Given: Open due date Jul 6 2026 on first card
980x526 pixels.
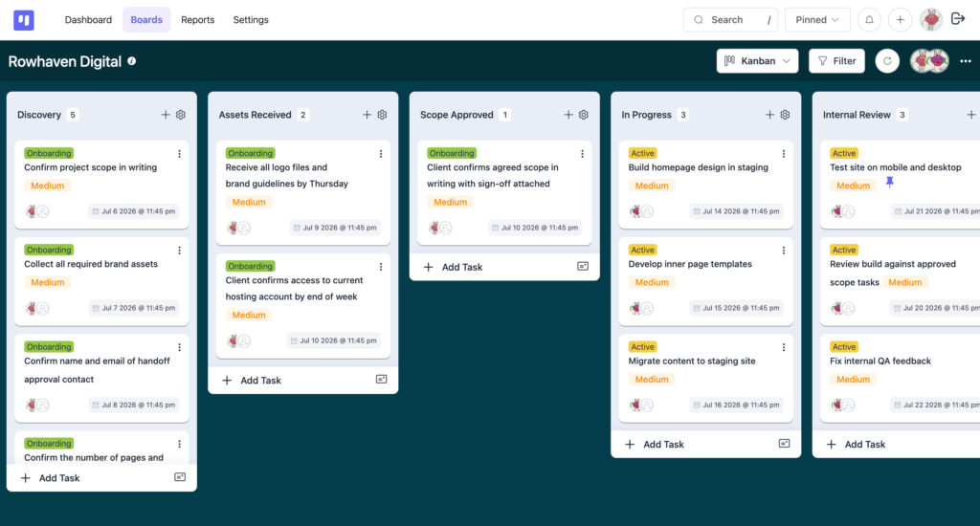Looking at the screenshot, I should [134, 211].
